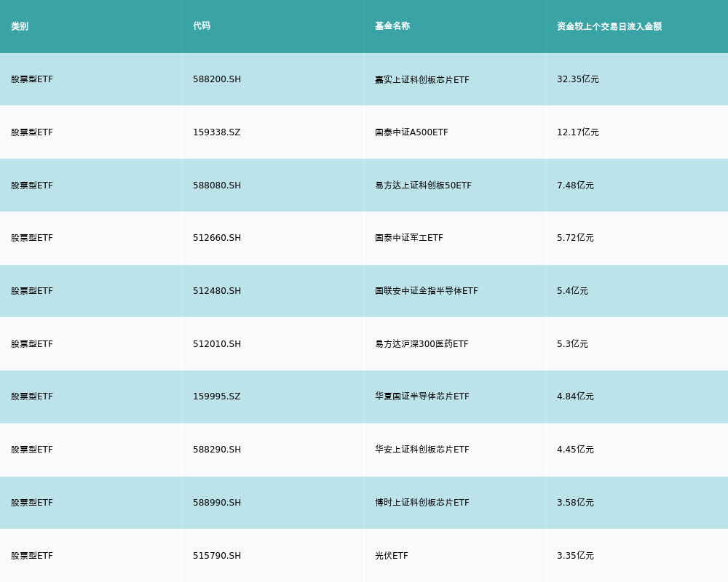Image resolution: width=728 pixels, height=582 pixels.
Task: Select the amount 3.35亿元
Action: click(575, 556)
